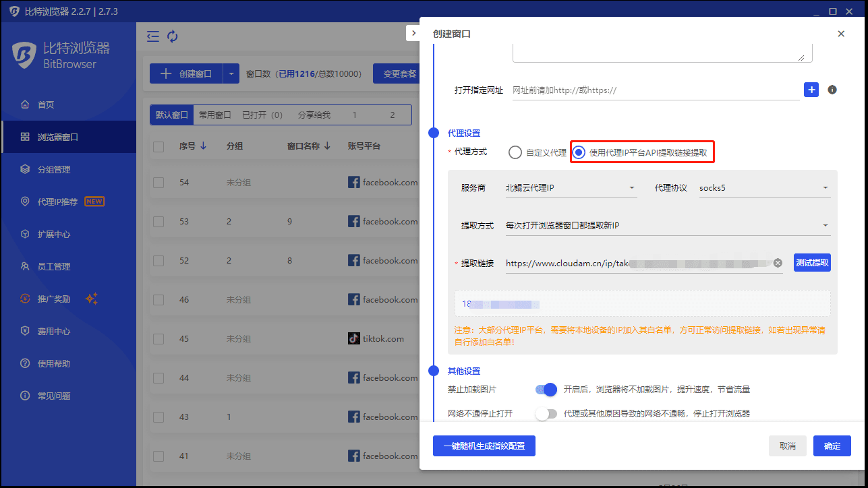Toggle the 网络不通停止打开 switch
Image resolution: width=868 pixels, height=488 pixels.
click(546, 413)
